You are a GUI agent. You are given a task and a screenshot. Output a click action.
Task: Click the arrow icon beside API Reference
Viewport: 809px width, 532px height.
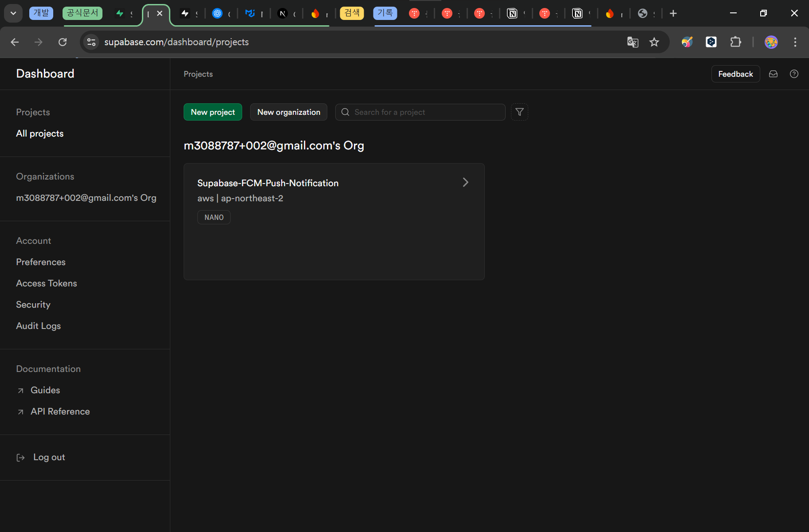point(20,412)
